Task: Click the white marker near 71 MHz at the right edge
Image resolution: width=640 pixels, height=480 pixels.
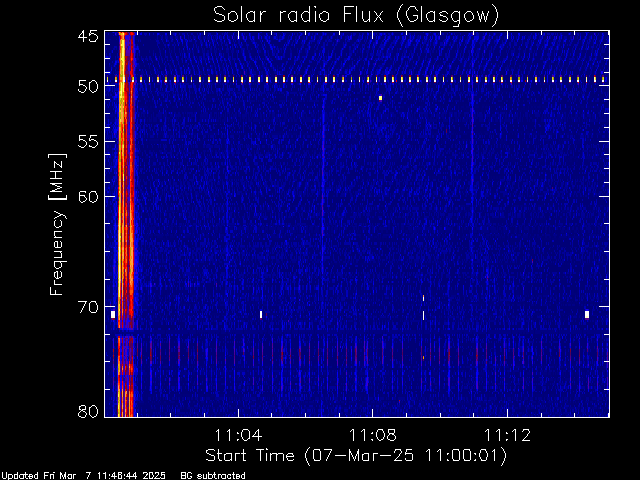Action: tap(587, 314)
